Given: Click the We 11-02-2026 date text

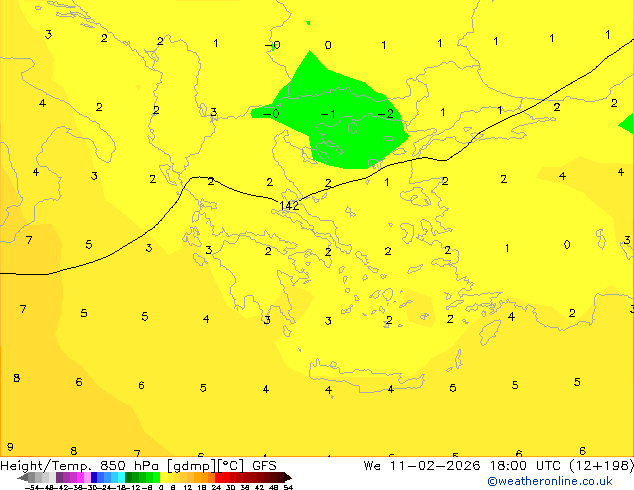Looking at the screenshot, I should click(422, 466).
